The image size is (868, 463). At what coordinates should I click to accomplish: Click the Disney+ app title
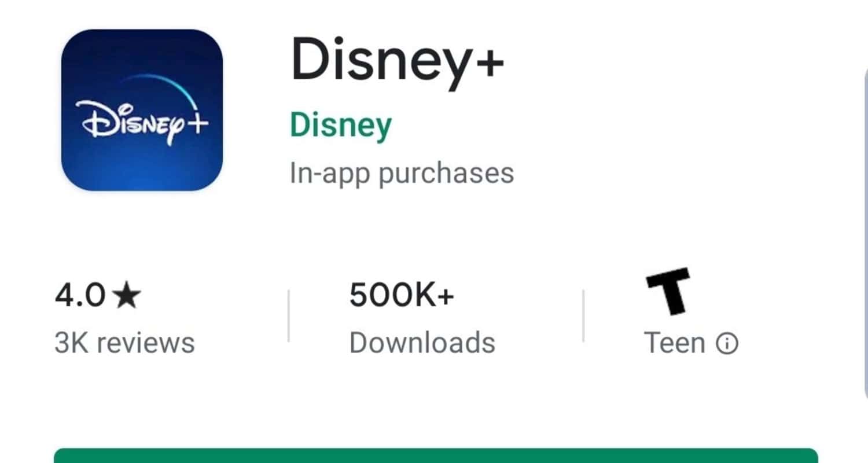[x=398, y=60]
